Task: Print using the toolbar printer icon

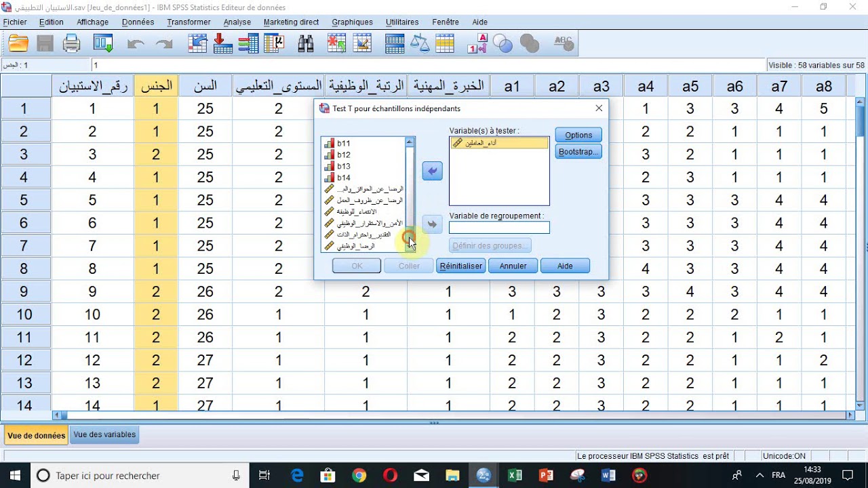Action: pyautogui.click(x=72, y=44)
